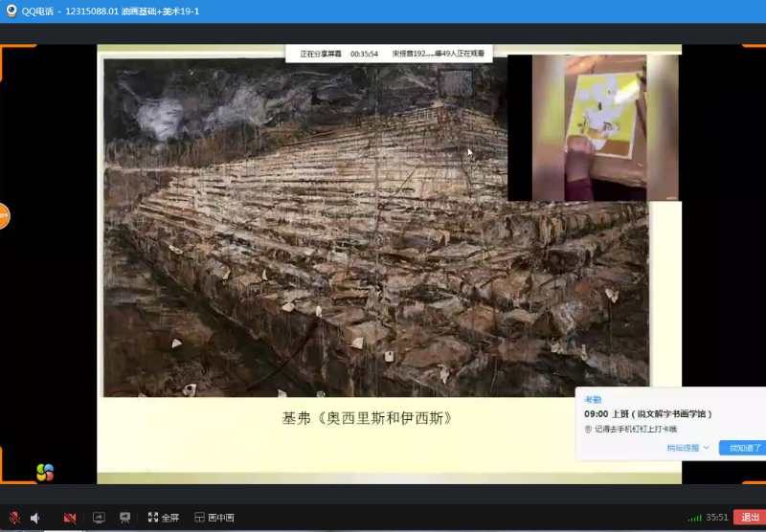This screenshot has height=532, width=766.
Task: Click the 基弗《奥西里斯和伊西斯》 caption text
Action: click(368, 418)
